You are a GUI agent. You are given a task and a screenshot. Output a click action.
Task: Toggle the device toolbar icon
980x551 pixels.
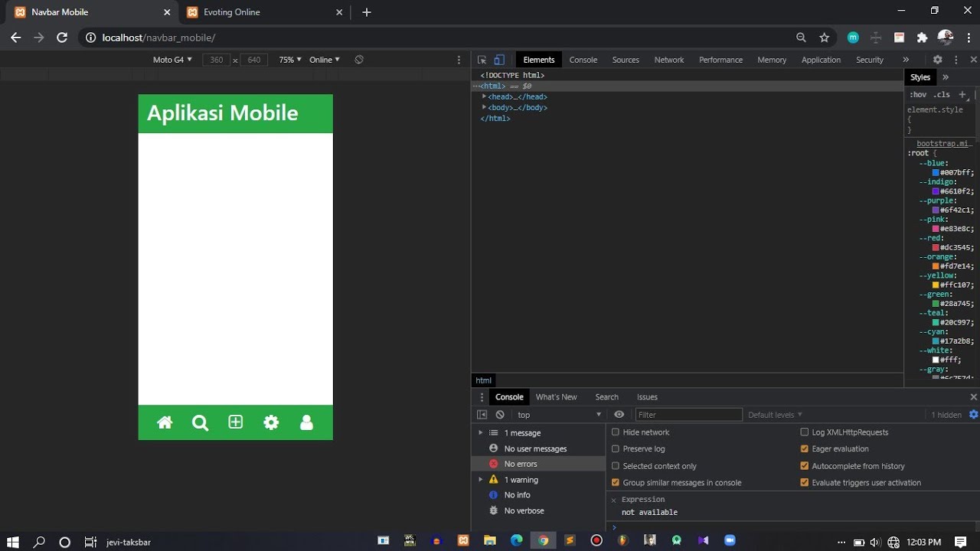click(499, 60)
